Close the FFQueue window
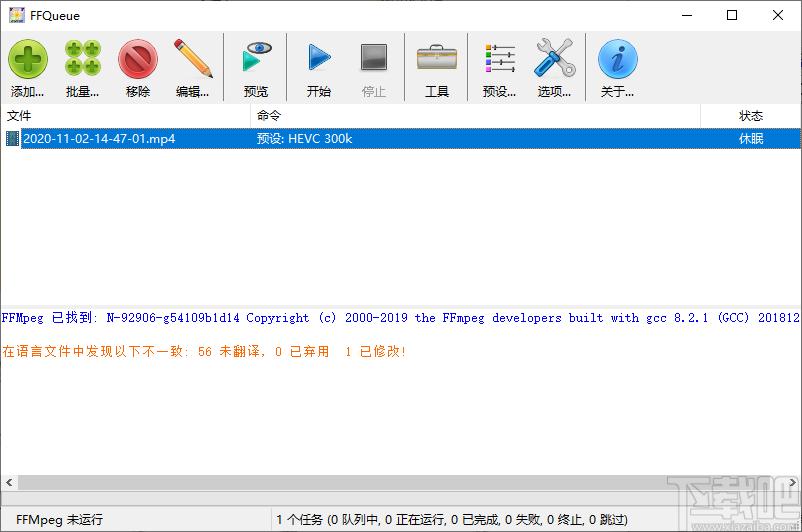The image size is (802, 532). tap(777, 15)
